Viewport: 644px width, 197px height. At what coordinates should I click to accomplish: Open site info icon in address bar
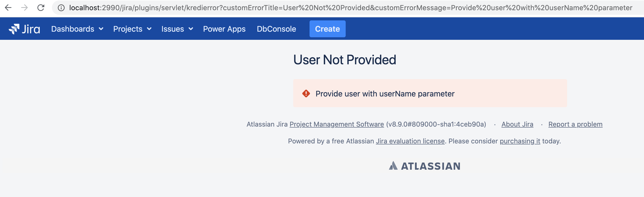[x=61, y=8]
